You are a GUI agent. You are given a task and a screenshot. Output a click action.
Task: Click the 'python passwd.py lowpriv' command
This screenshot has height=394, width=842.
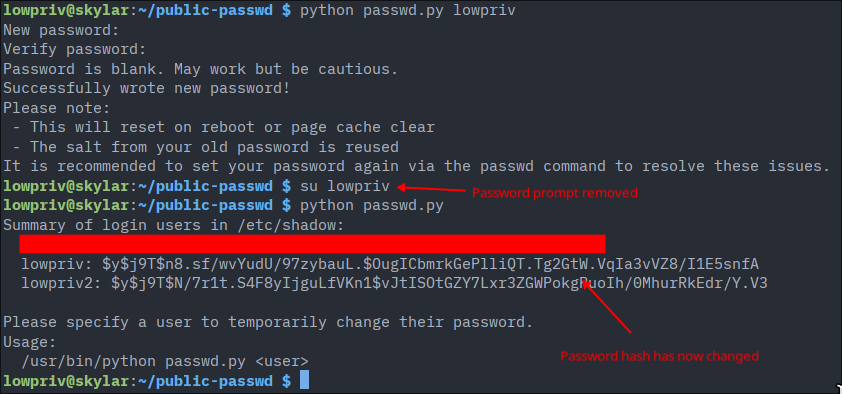[x=408, y=11]
